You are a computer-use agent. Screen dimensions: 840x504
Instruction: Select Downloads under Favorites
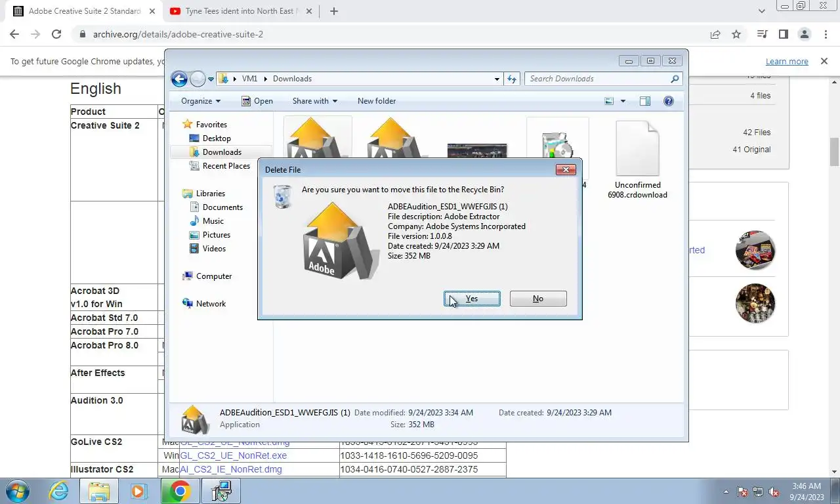222,152
